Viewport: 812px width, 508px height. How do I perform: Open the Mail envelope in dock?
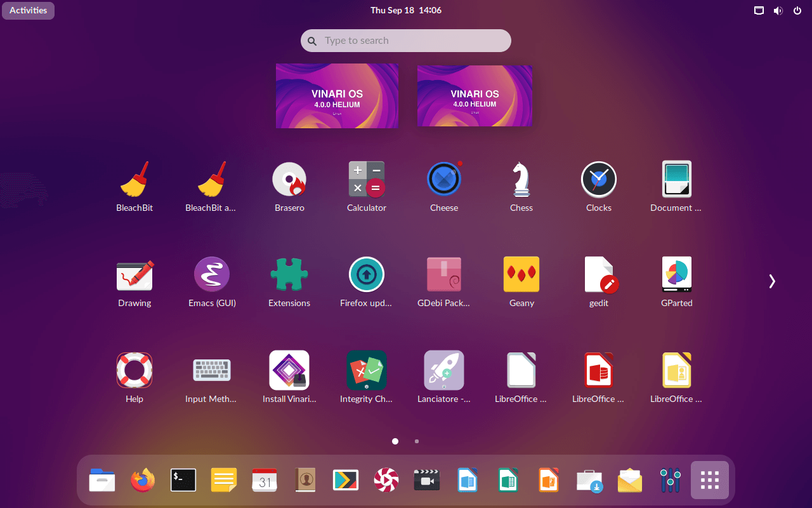tap(630, 480)
